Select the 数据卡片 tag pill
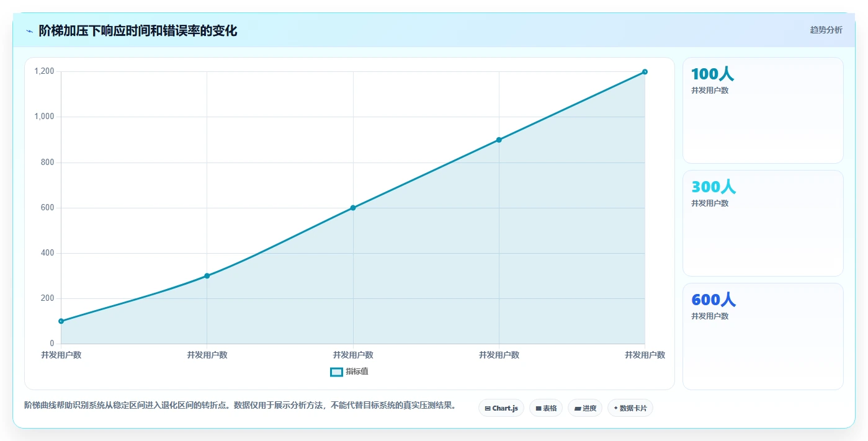This screenshot has width=868, height=441. coord(630,408)
